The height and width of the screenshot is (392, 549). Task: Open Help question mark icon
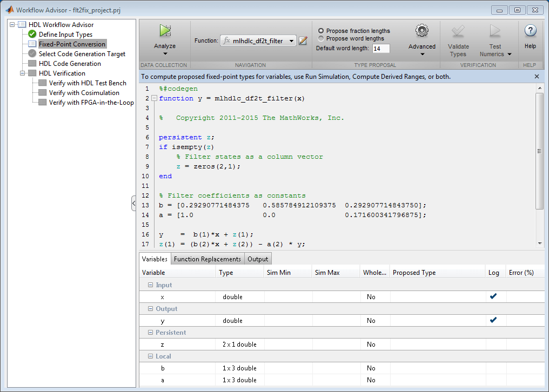(530, 31)
